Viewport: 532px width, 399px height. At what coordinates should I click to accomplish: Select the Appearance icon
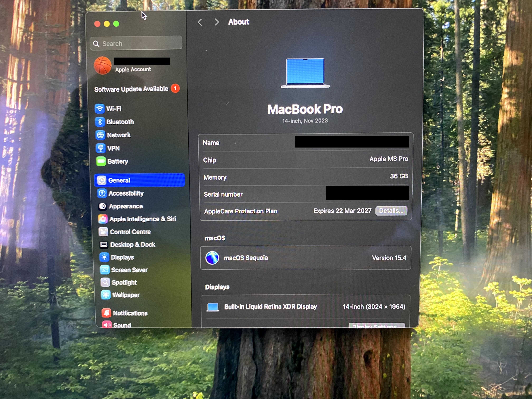(103, 206)
